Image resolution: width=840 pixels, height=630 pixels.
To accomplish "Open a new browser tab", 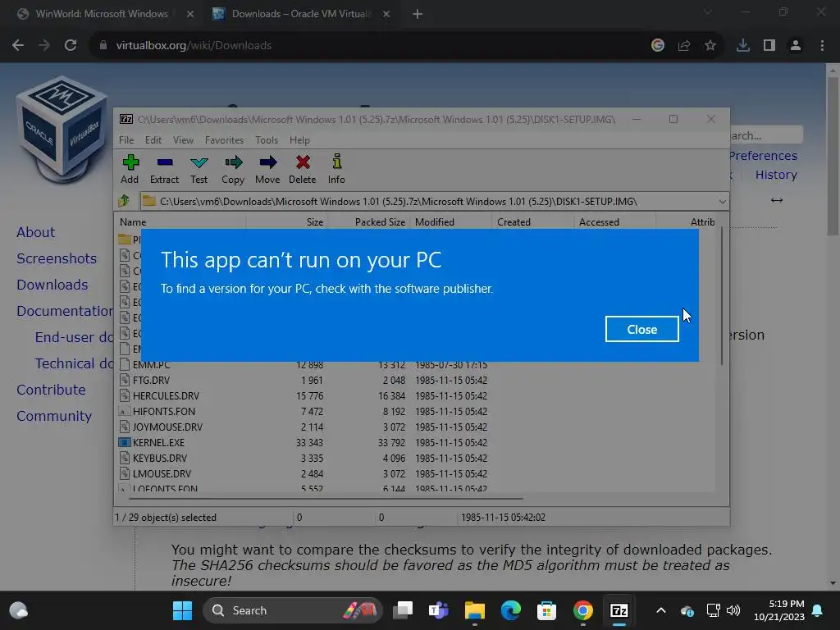I will [418, 15].
